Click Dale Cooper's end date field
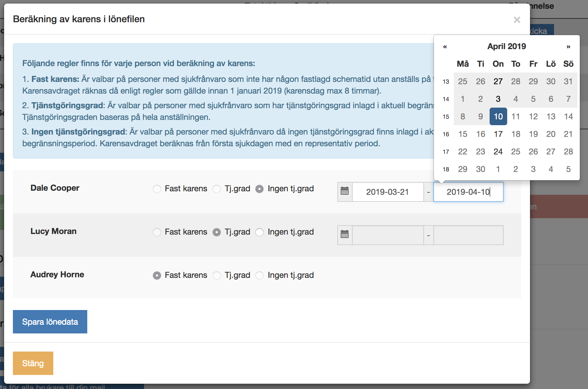Viewport: 588px width, 389px height. click(x=468, y=192)
